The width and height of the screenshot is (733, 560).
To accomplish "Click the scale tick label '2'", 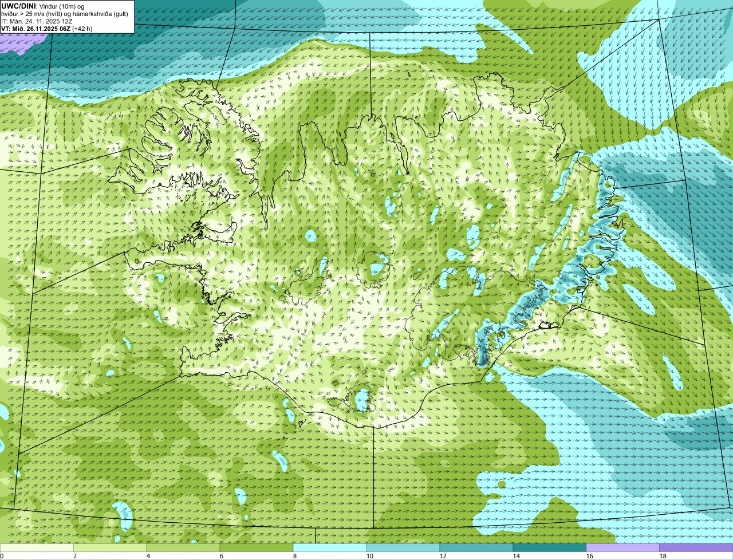I will point(75,556).
